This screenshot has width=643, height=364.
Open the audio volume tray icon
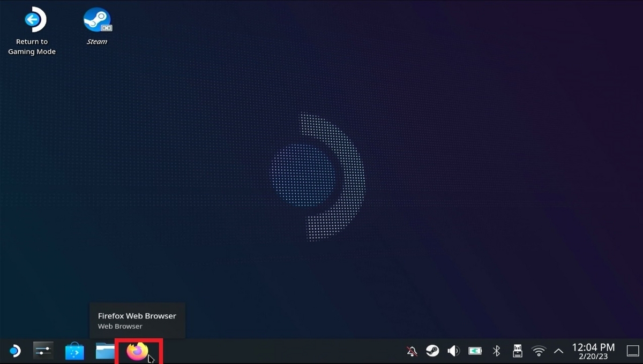point(453,351)
